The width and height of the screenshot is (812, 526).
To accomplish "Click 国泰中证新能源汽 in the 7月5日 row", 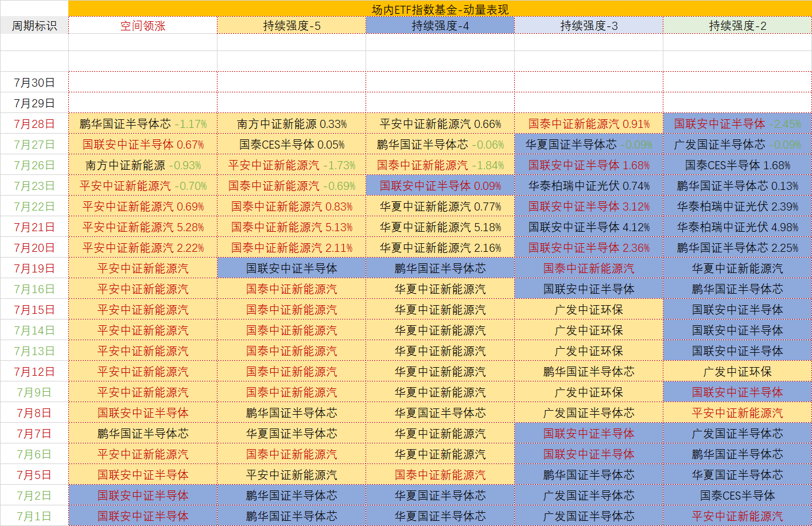I will (x=440, y=475).
